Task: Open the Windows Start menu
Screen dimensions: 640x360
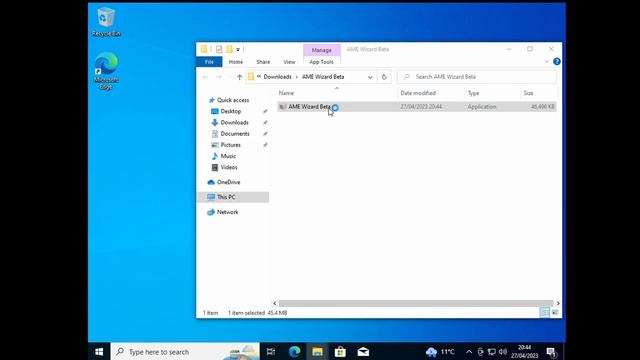Action: point(99,352)
